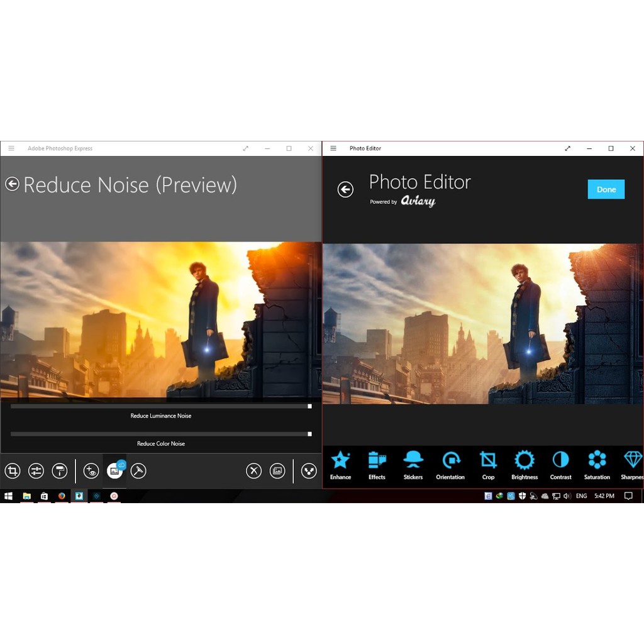Select the paint roller looks icon
Screen dimensions: 644x644
point(60,470)
